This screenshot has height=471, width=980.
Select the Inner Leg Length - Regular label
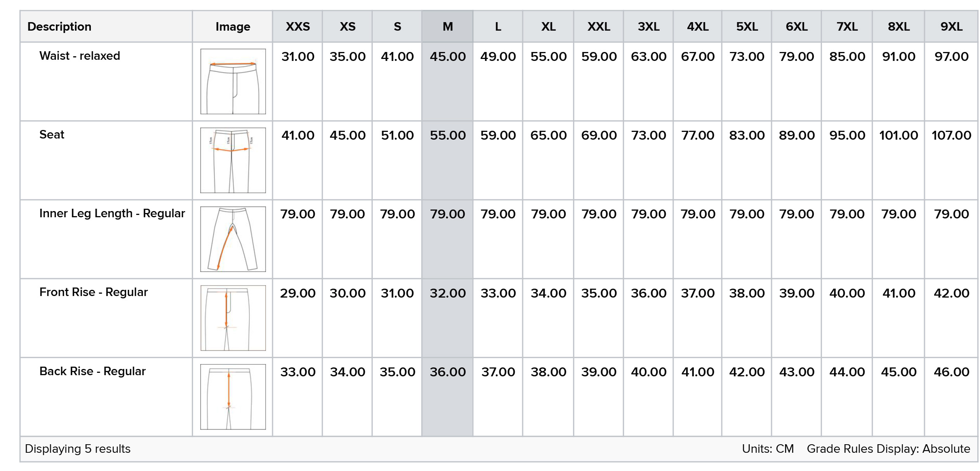[112, 213]
